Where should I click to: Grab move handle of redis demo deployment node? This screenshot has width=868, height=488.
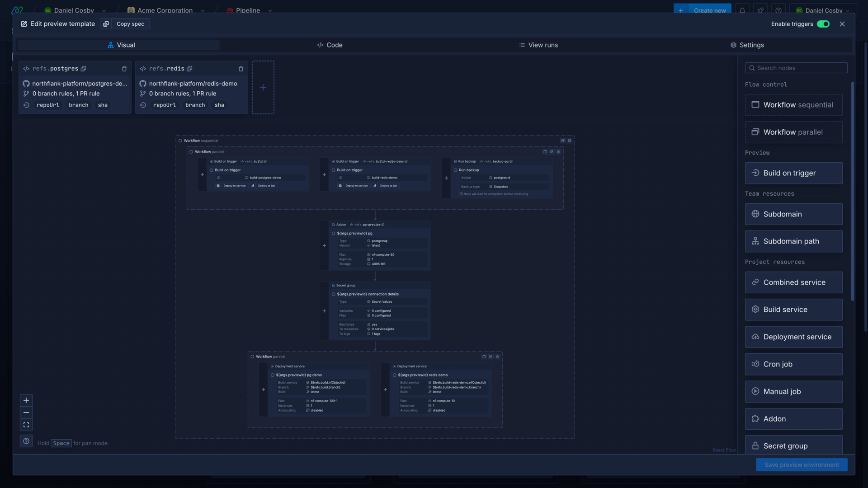(x=385, y=389)
